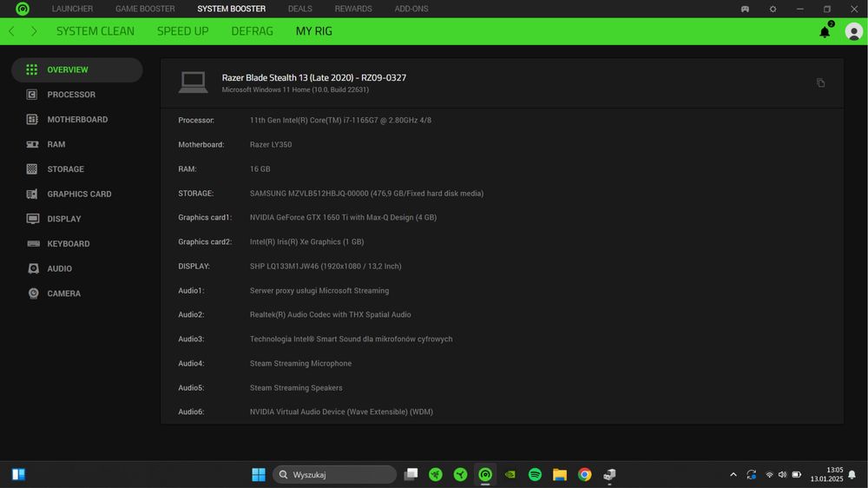Screen dimensions: 868x488
Task: Show hidden system tray icons
Action: 733,475
